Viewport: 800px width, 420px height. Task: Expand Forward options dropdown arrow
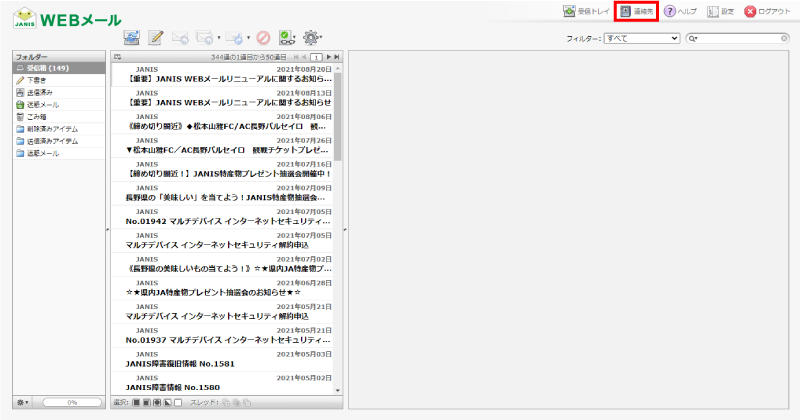coord(248,38)
